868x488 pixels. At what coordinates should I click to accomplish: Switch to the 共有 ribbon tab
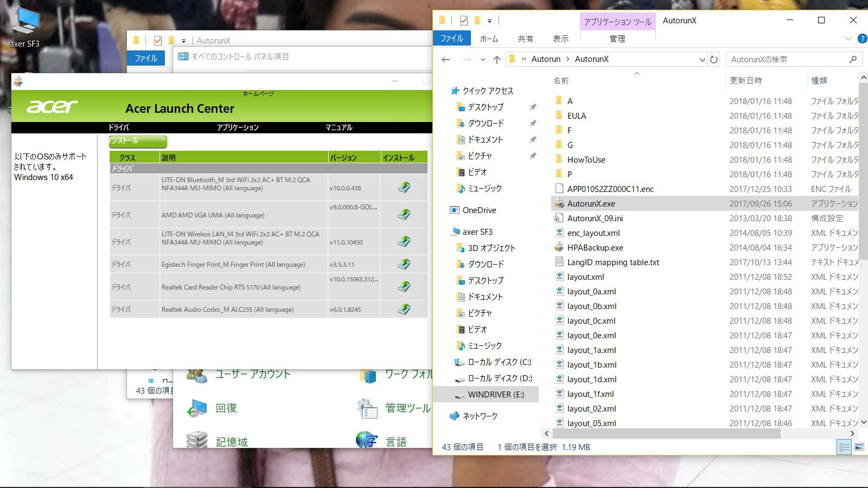(525, 38)
